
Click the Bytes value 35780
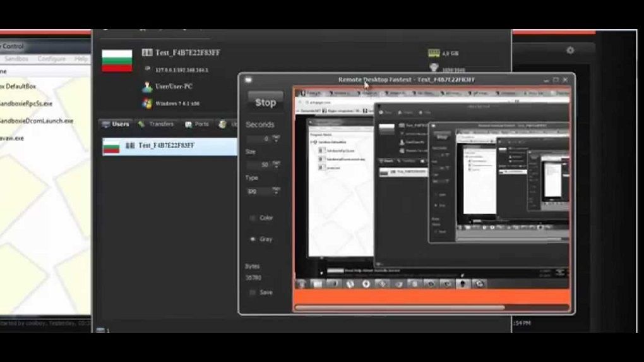[253, 278]
